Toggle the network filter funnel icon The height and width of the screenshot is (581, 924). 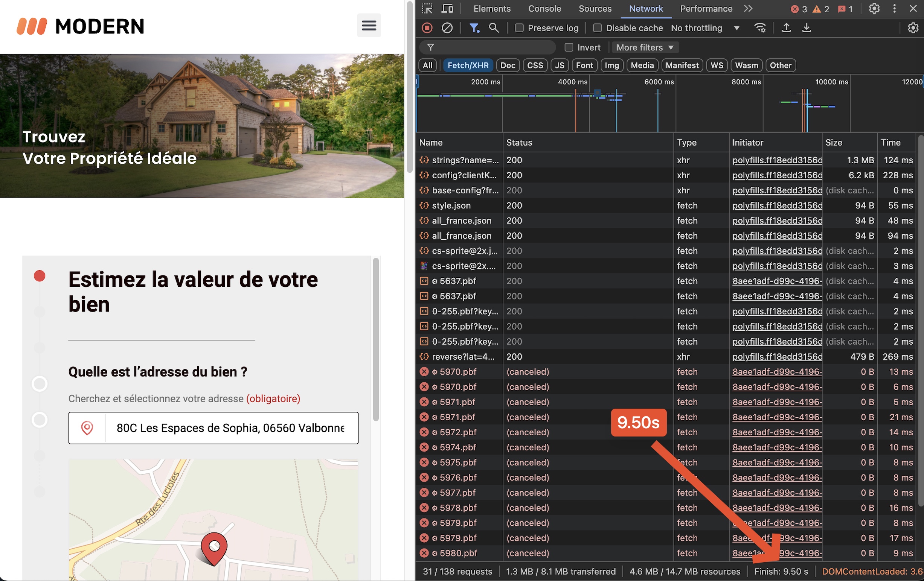point(474,28)
